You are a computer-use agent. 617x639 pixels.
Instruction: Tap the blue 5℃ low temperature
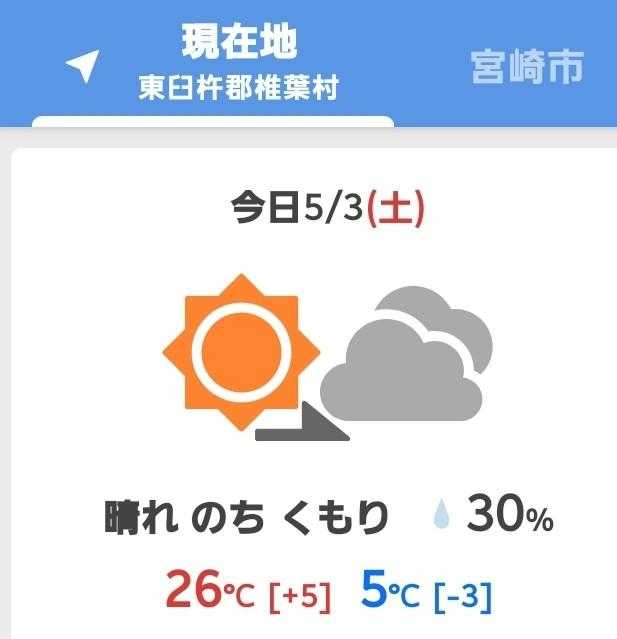coord(389,590)
